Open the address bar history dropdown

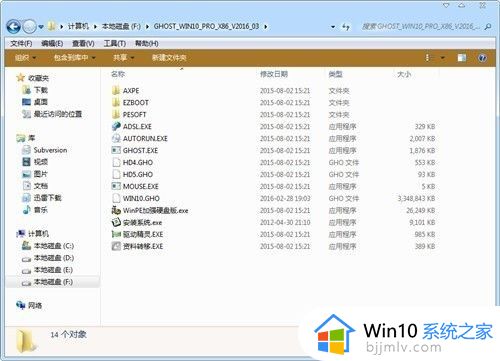(x=333, y=27)
